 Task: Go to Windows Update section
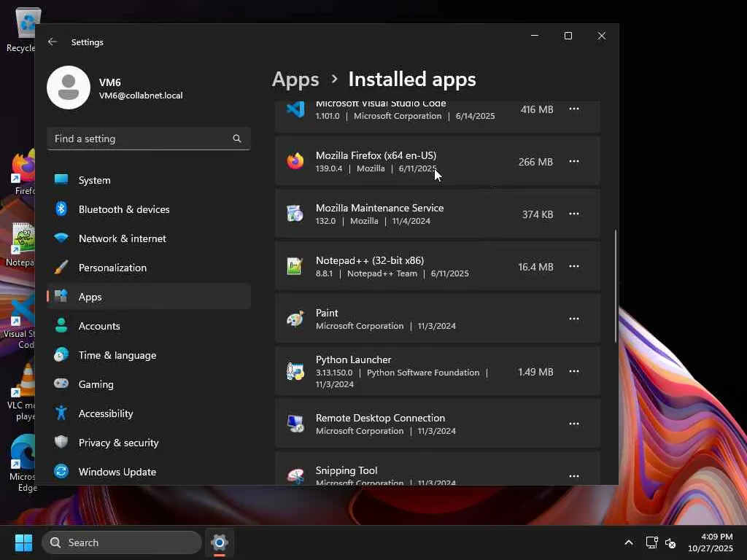coord(117,472)
